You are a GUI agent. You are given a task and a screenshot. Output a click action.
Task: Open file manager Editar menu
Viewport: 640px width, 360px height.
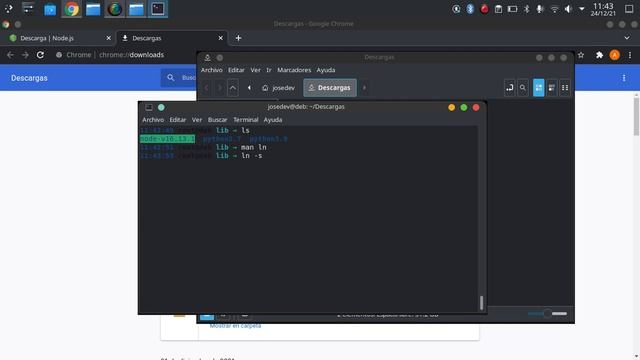pyautogui.click(x=236, y=70)
